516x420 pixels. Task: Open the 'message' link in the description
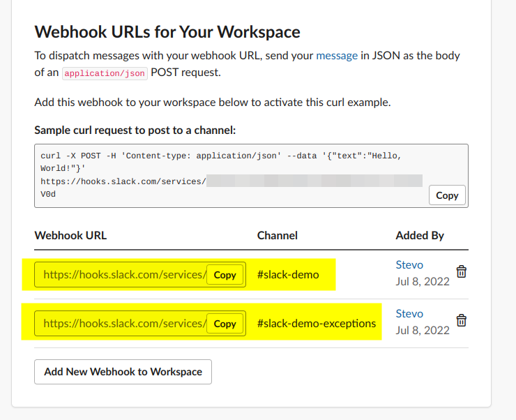coord(337,56)
